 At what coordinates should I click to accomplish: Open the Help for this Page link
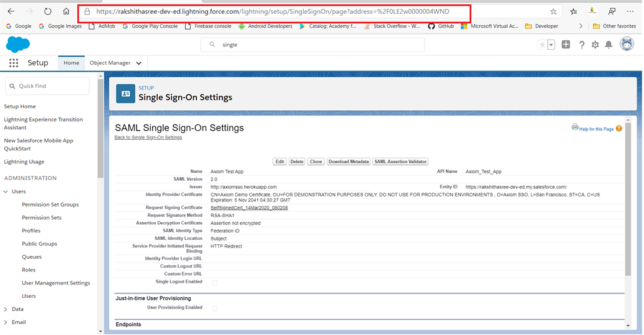tap(596, 129)
